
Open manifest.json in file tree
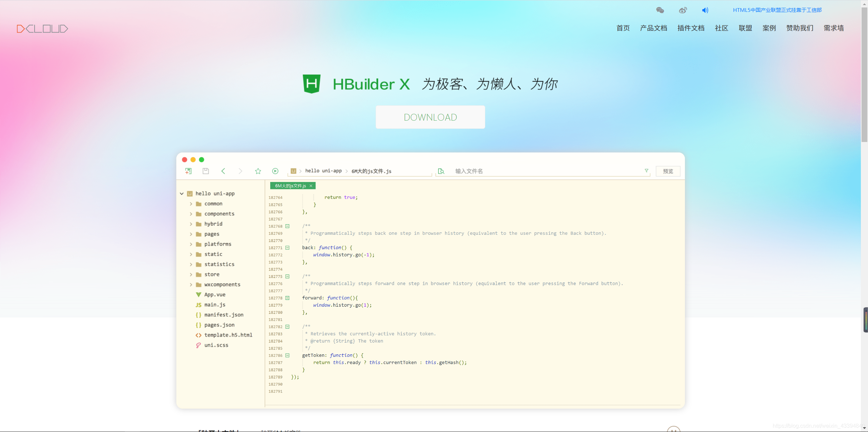[224, 315]
